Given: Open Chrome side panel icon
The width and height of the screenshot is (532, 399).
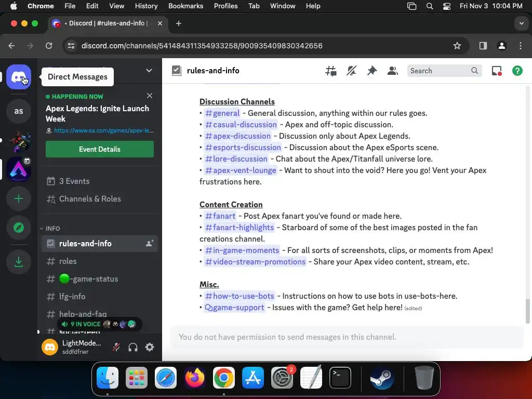Looking at the screenshot, I should coord(483,46).
